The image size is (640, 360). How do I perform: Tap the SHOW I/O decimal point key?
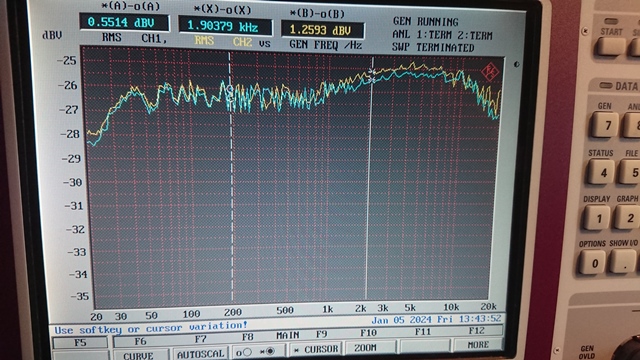tap(624, 261)
